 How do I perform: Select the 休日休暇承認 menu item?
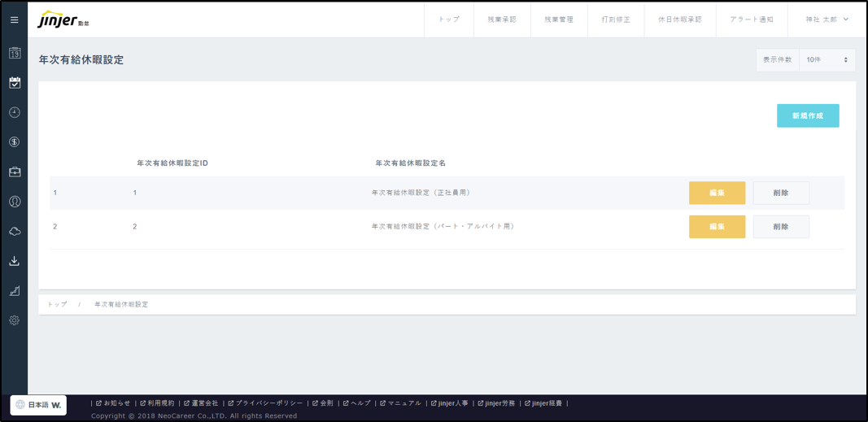coord(679,20)
